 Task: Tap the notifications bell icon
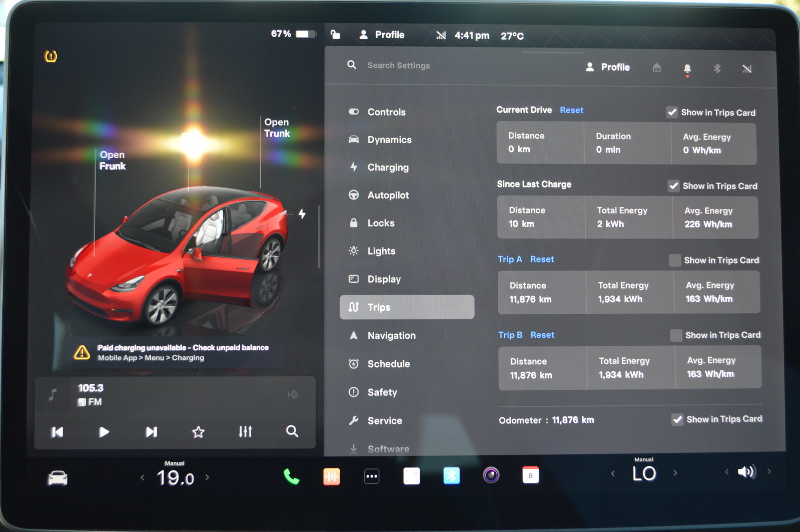(687, 68)
